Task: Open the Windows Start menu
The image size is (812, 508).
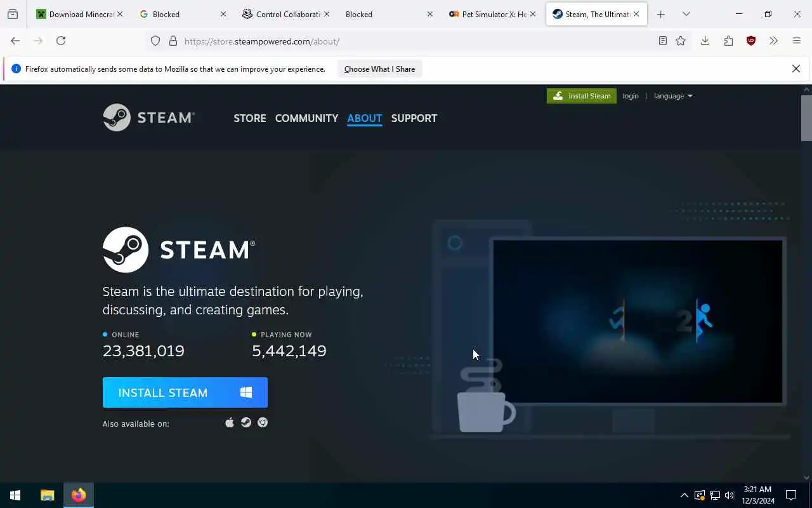Action: (x=15, y=495)
